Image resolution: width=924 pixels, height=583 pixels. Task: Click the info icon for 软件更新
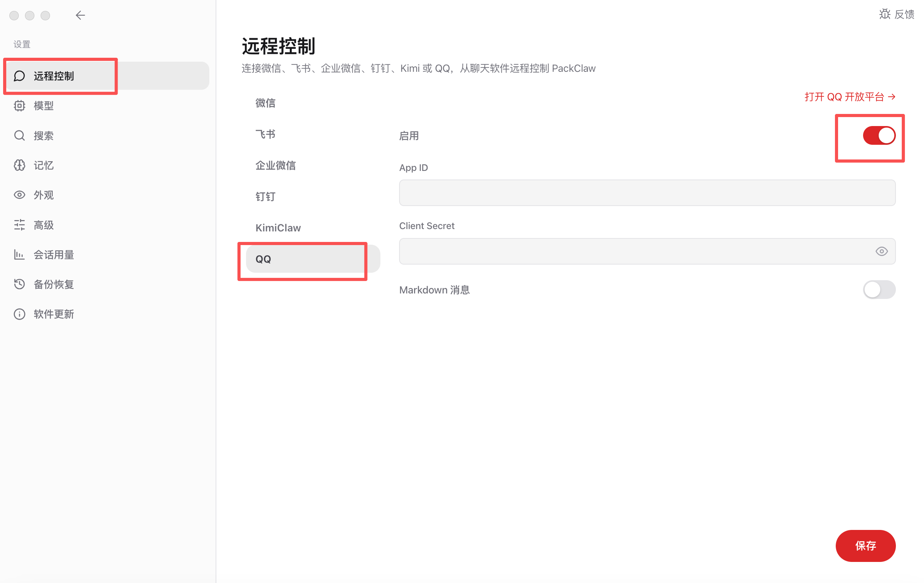coord(20,314)
